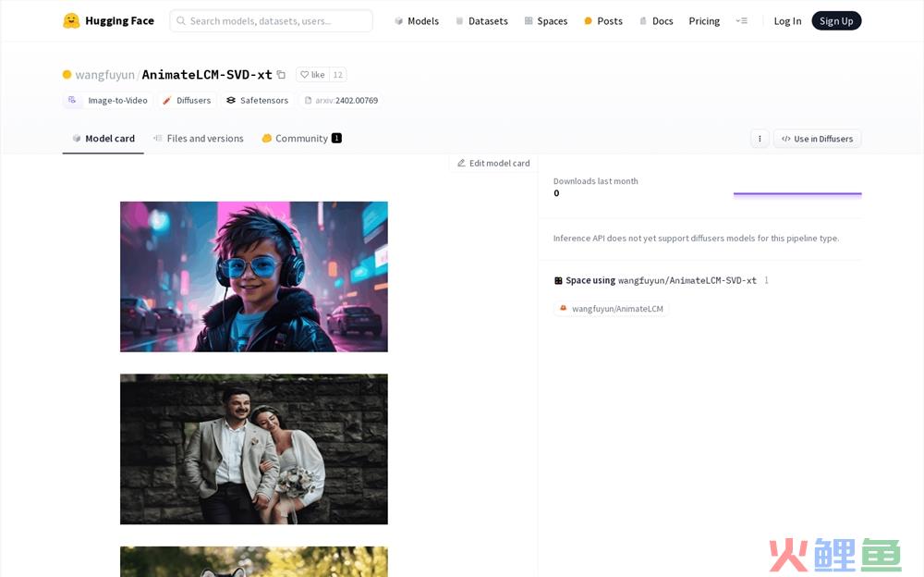Open the wangfuyun/AnimateLCM space link
924x577 pixels.
point(611,309)
